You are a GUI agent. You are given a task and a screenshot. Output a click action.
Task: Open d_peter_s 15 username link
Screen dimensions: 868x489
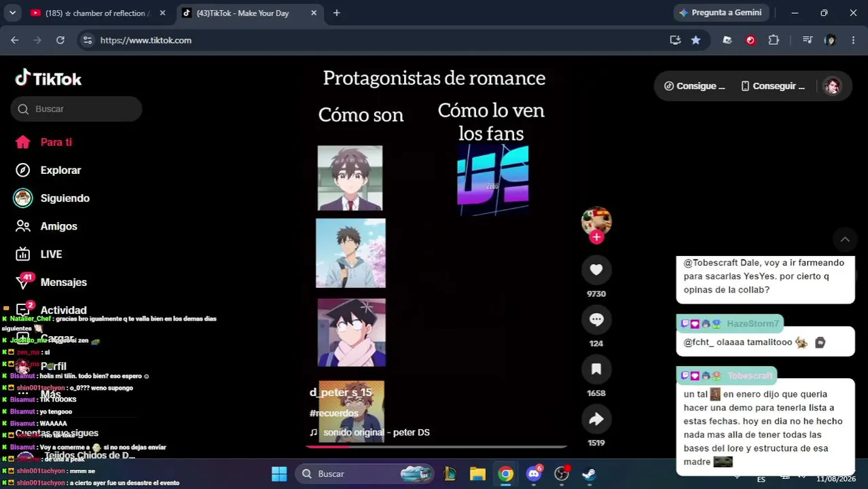(341, 392)
